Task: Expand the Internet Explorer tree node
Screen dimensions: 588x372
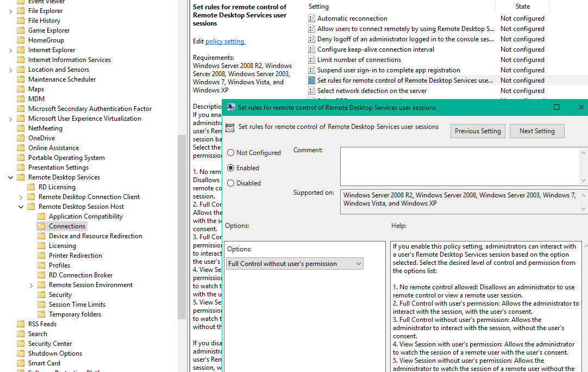Action: click(10, 50)
